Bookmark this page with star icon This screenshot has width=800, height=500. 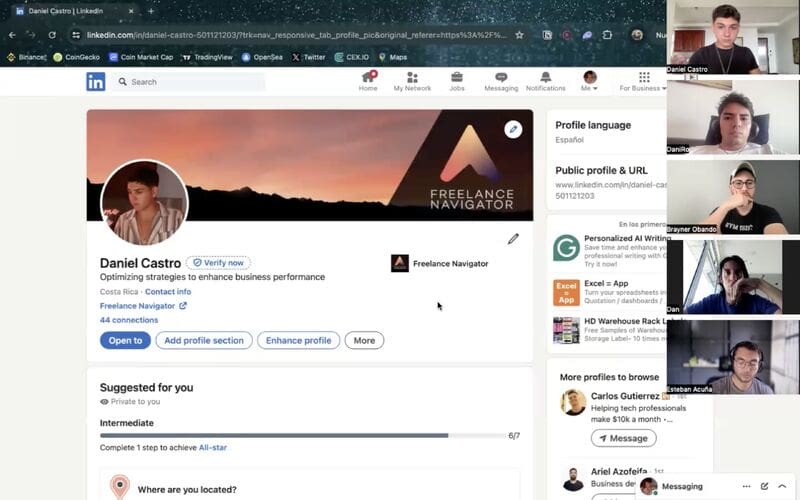point(519,34)
